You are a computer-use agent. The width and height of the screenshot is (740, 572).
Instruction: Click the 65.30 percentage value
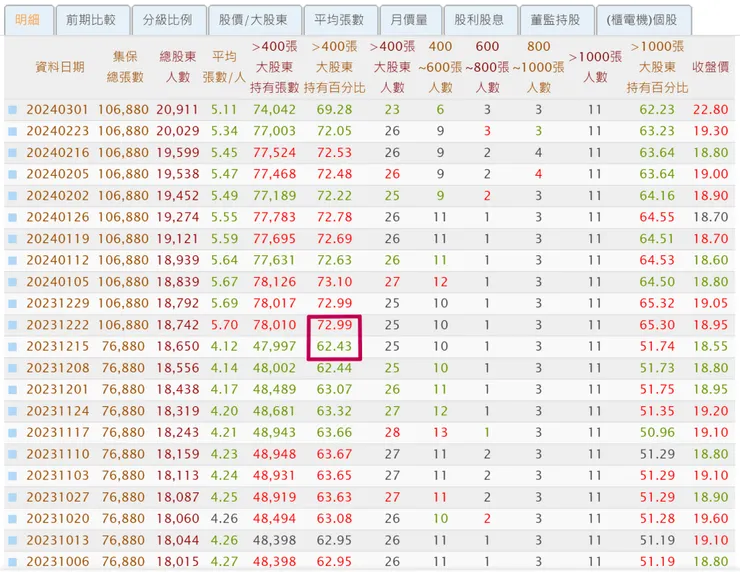(657, 325)
